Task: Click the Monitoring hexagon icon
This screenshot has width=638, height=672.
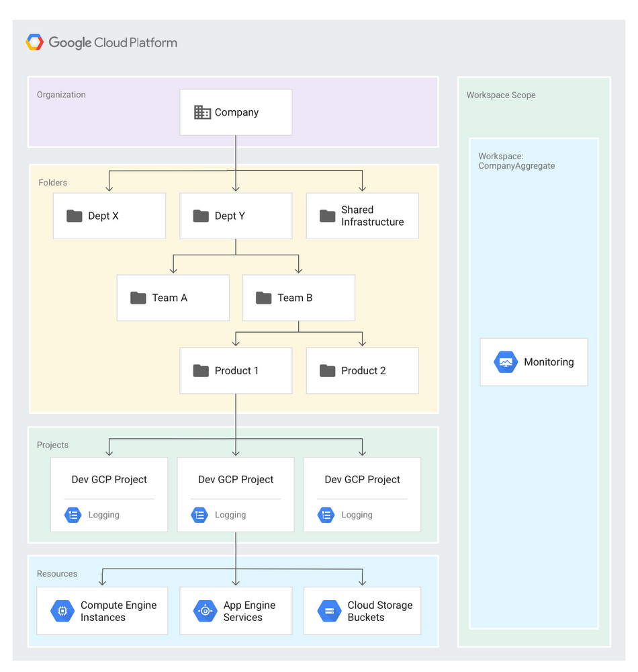Action: 506,362
